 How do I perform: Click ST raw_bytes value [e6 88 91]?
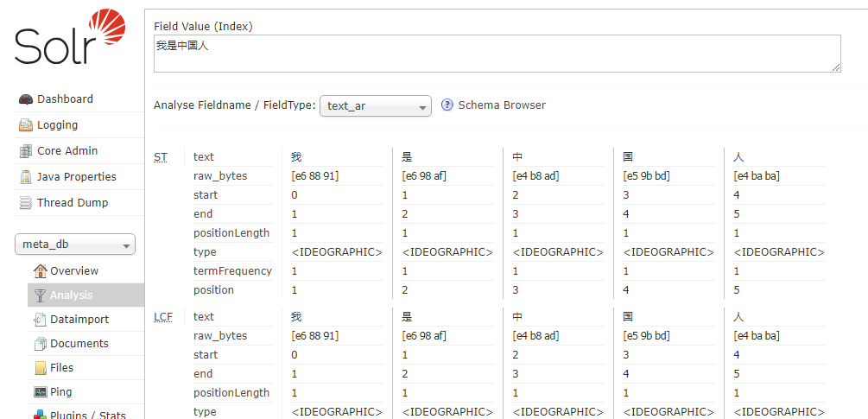[x=315, y=176]
